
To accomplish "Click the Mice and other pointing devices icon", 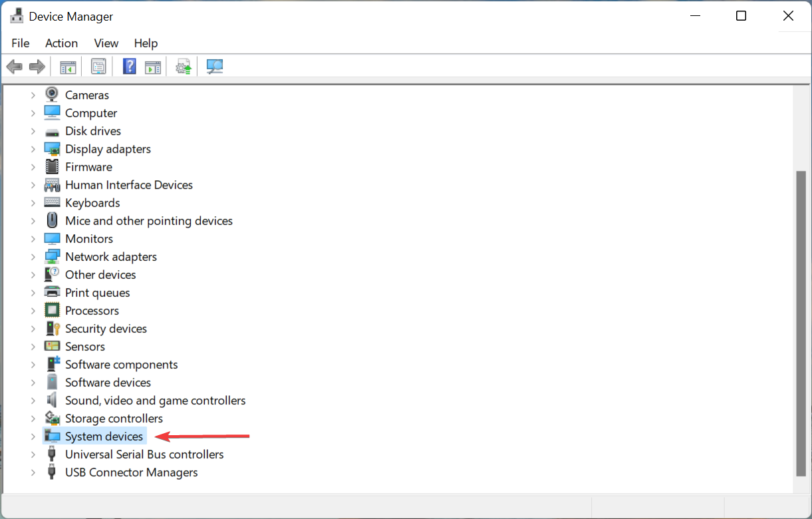I will click(52, 220).
